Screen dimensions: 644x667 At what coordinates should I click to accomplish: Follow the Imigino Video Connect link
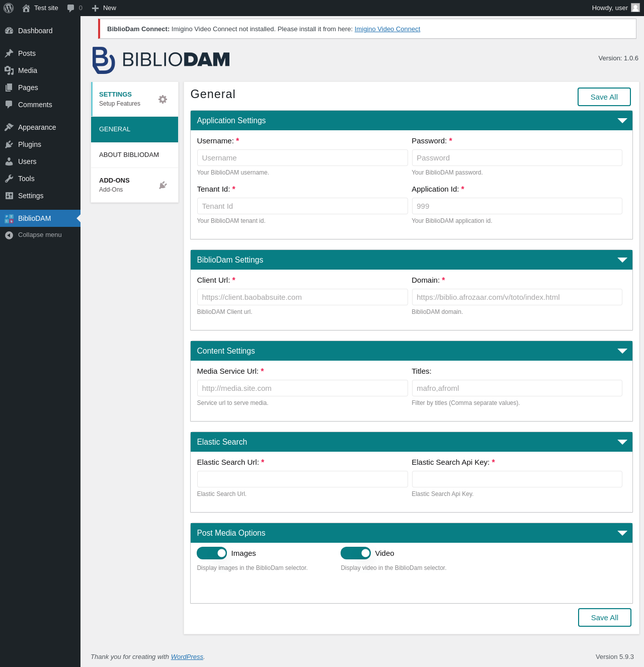click(387, 29)
